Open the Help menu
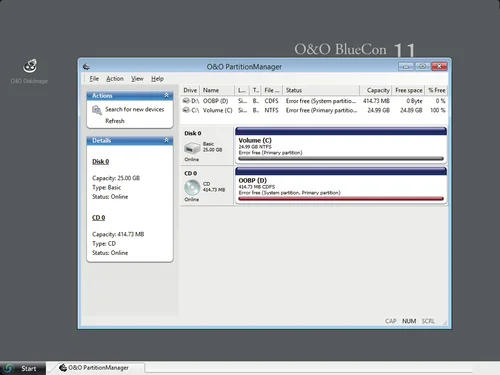 click(x=157, y=79)
